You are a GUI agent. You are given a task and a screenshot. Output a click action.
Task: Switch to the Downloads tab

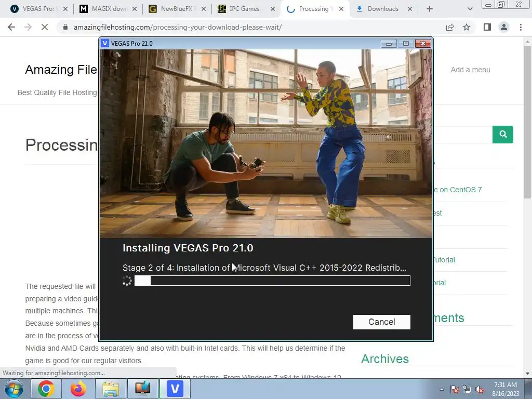pos(383,9)
